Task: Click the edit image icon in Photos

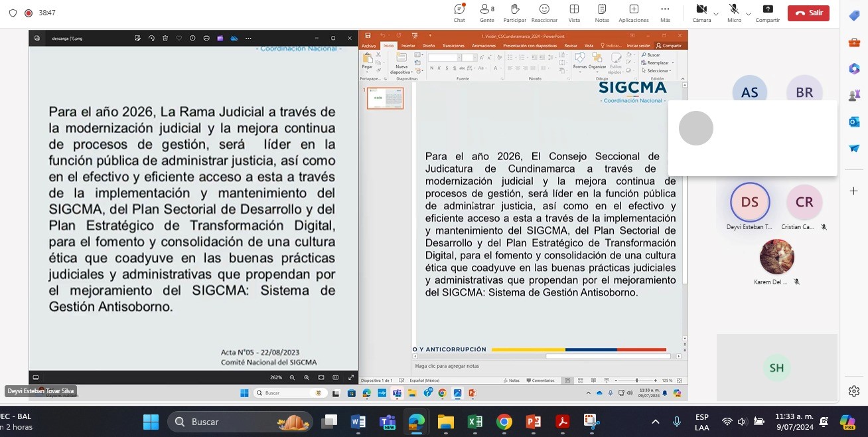Action: pyautogui.click(x=137, y=39)
